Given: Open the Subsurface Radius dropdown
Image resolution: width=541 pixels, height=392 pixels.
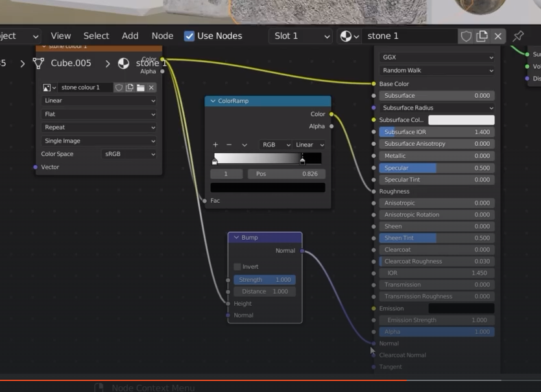Looking at the screenshot, I should [x=437, y=108].
